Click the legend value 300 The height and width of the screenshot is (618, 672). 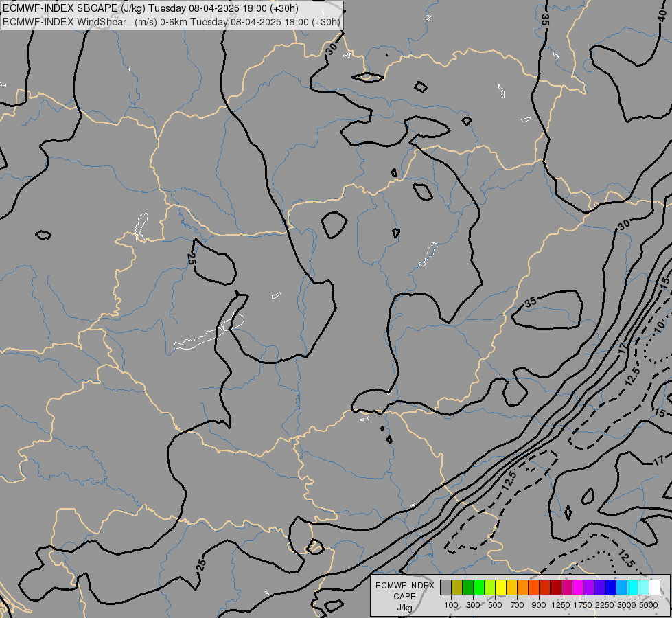473,605
